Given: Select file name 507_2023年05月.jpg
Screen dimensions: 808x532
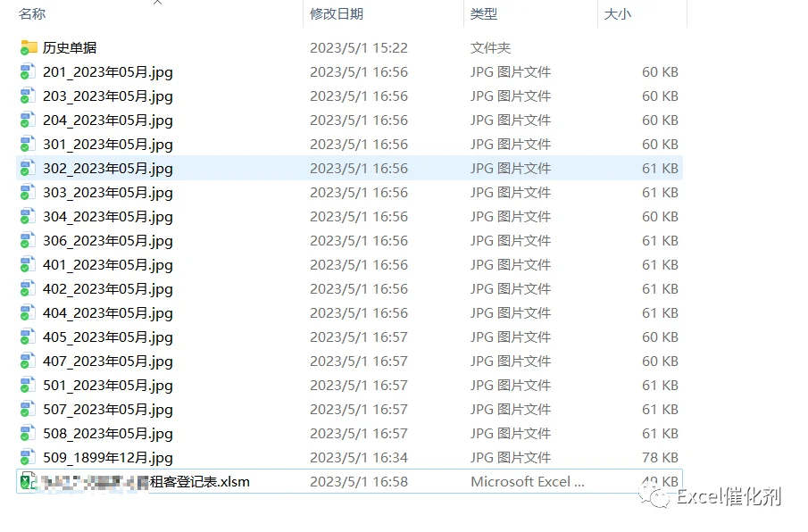Looking at the screenshot, I should [108, 410].
